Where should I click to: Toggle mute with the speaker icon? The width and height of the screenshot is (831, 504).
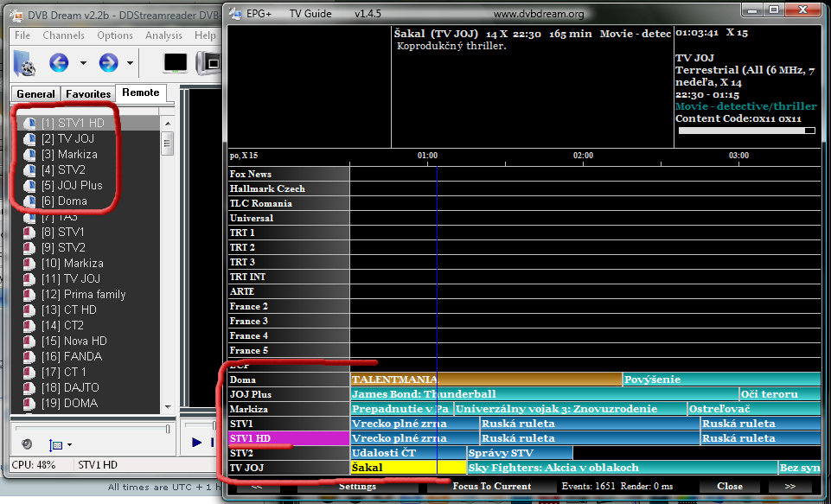point(27,444)
